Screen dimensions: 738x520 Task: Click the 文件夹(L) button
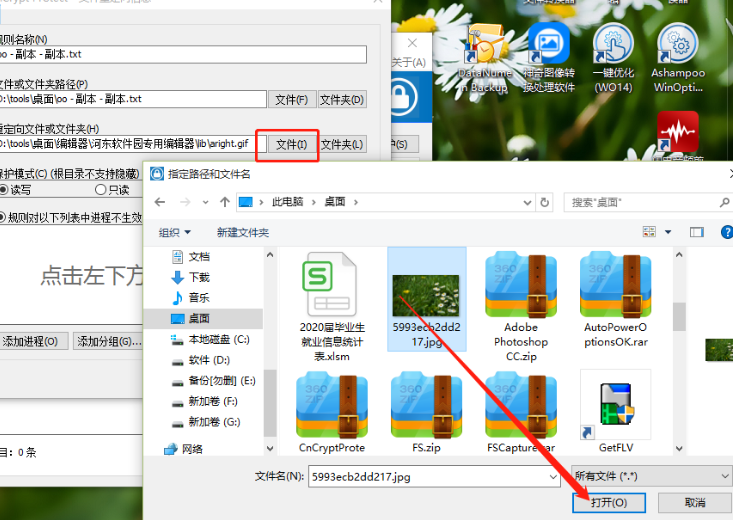click(x=342, y=144)
